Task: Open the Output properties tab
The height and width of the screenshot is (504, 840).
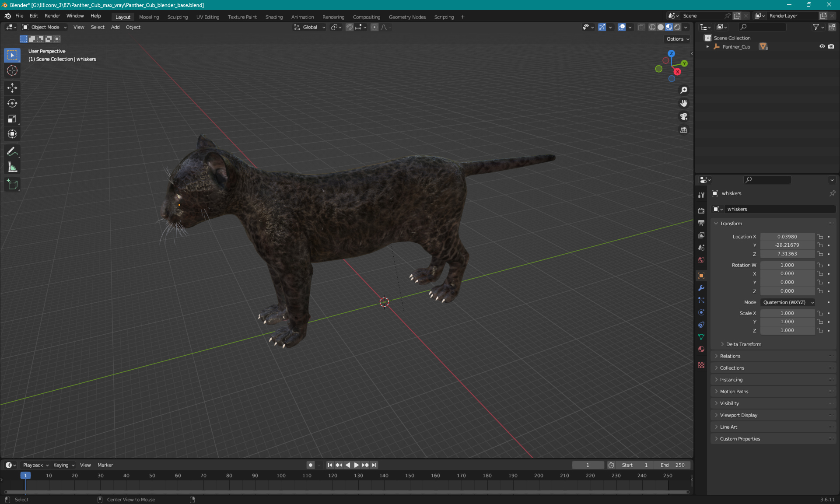Action: [x=701, y=223]
